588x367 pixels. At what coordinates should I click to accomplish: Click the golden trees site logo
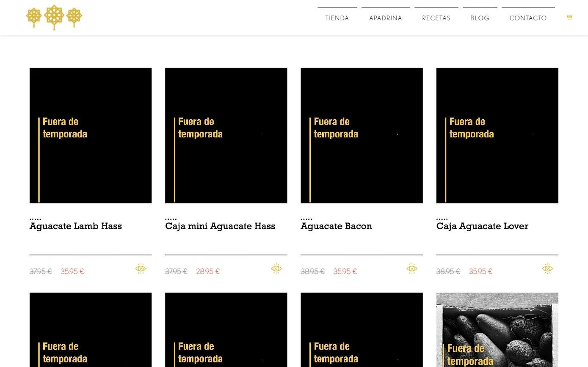click(54, 17)
